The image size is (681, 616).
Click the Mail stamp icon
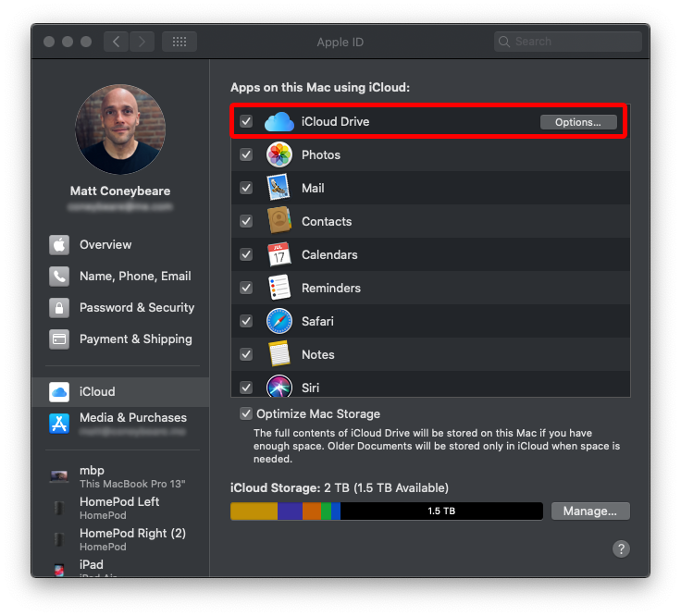[279, 189]
